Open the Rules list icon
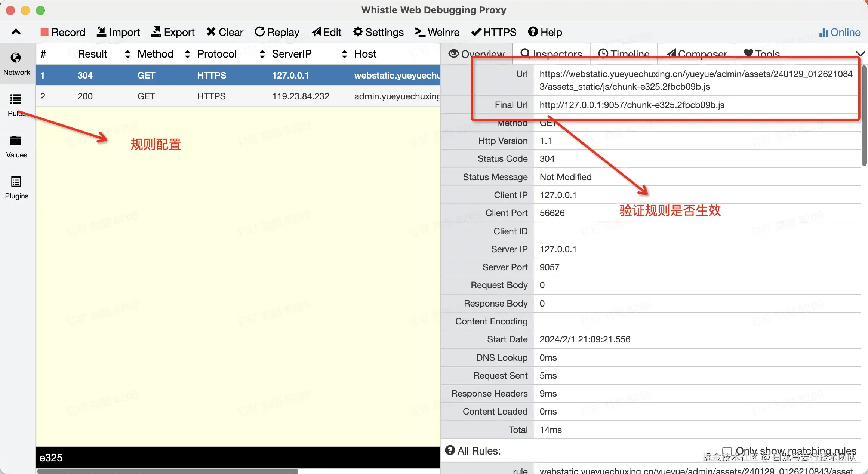This screenshot has width=868, height=474. (16, 99)
